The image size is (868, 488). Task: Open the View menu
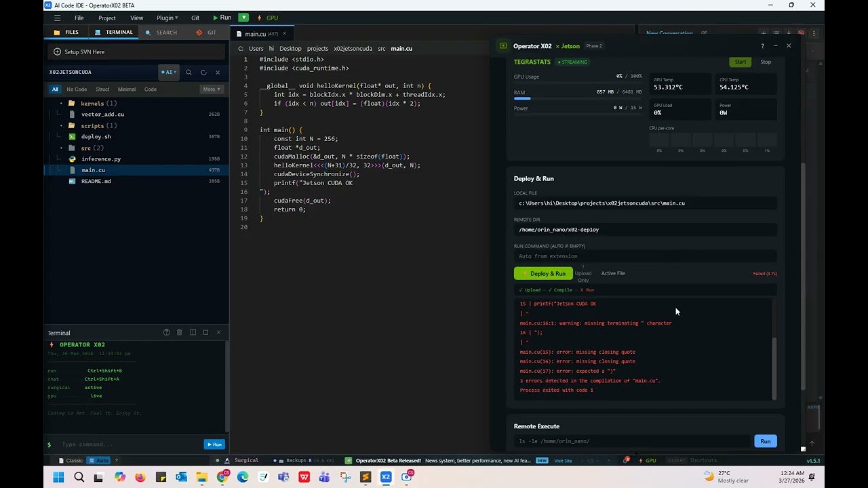pos(137,18)
